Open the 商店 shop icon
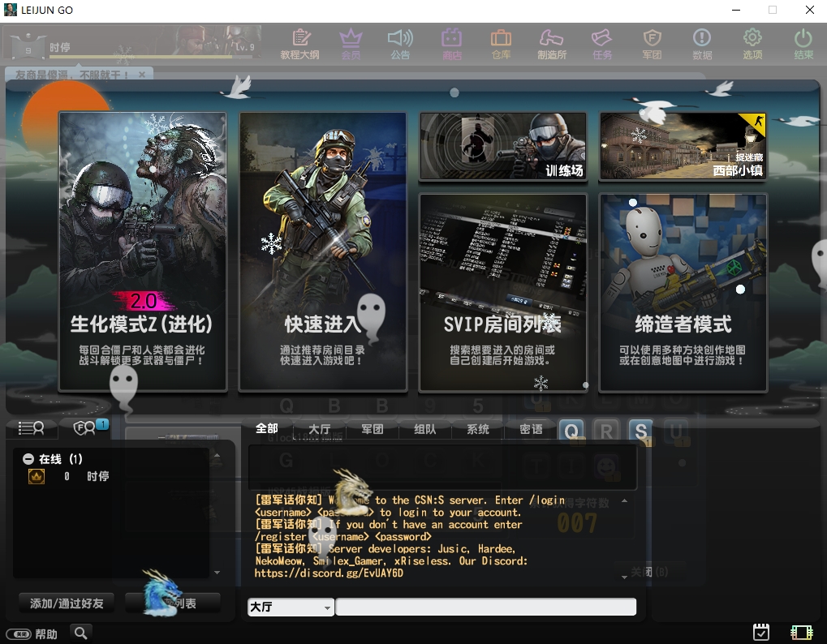Image resolution: width=827 pixels, height=644 pixels. pos(451,44)
